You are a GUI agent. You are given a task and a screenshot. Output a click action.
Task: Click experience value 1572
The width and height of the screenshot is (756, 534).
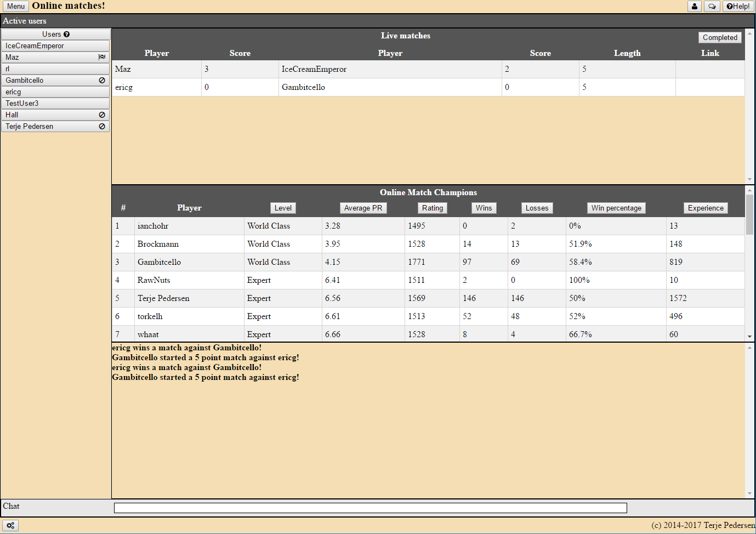[x=678, y=298]
